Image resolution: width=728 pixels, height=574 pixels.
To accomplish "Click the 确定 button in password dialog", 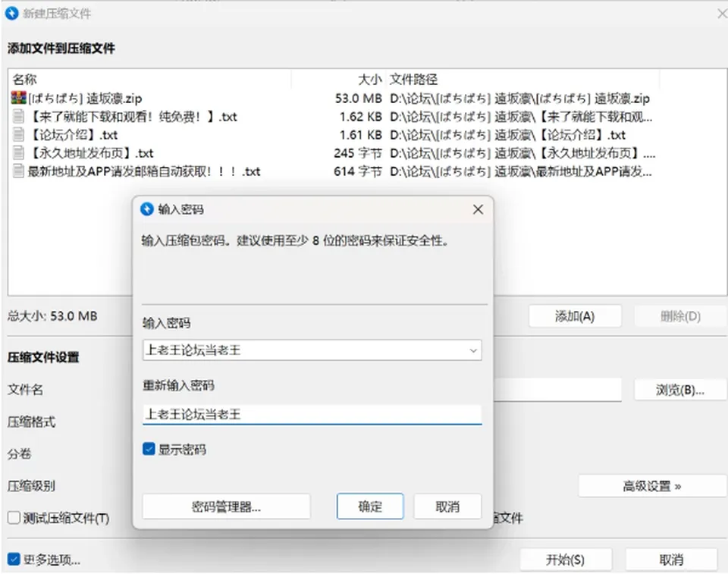I will click(370, 507).
